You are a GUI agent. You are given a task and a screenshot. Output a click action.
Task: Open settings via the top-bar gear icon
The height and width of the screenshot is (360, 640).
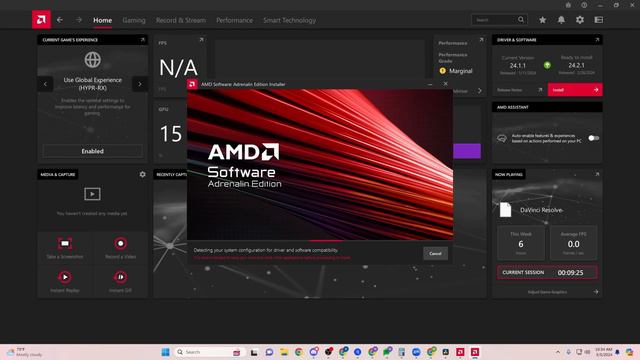pos(580,20)
